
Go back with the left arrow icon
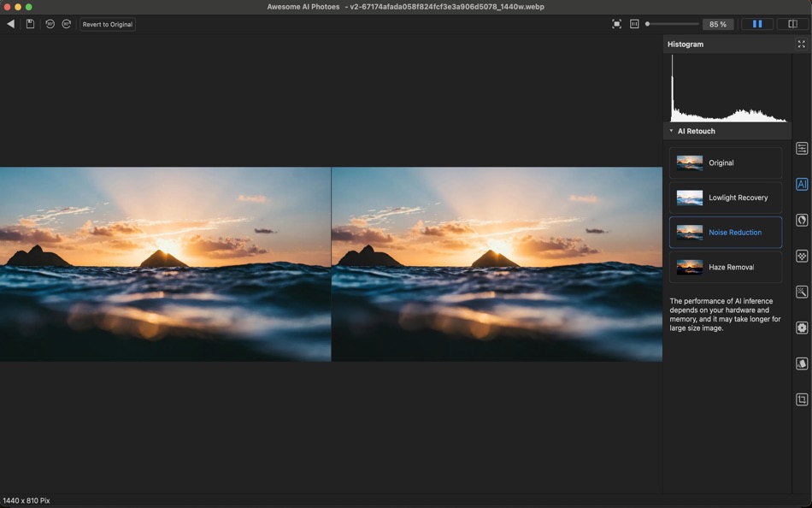(x=10, y=24)
